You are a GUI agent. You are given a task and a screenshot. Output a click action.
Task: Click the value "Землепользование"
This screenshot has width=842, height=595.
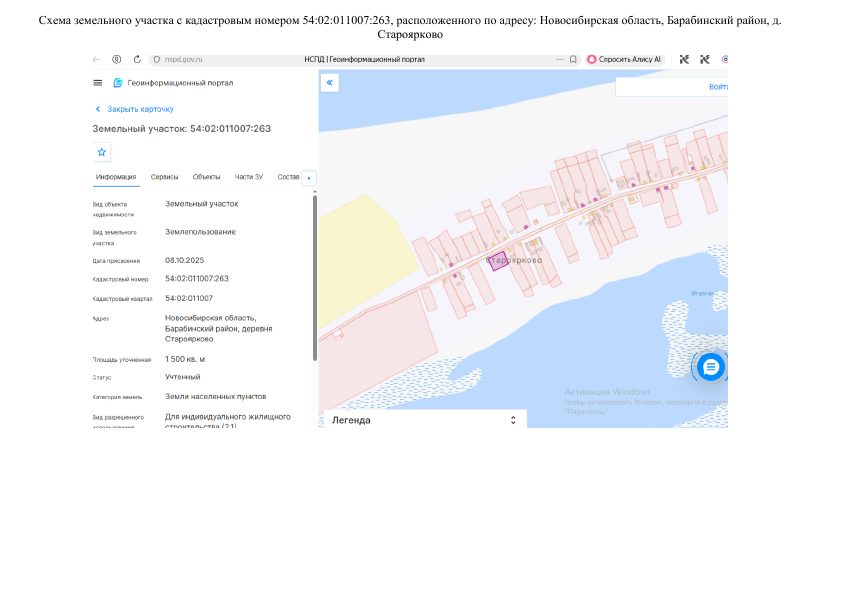click(x=200, y=232)
